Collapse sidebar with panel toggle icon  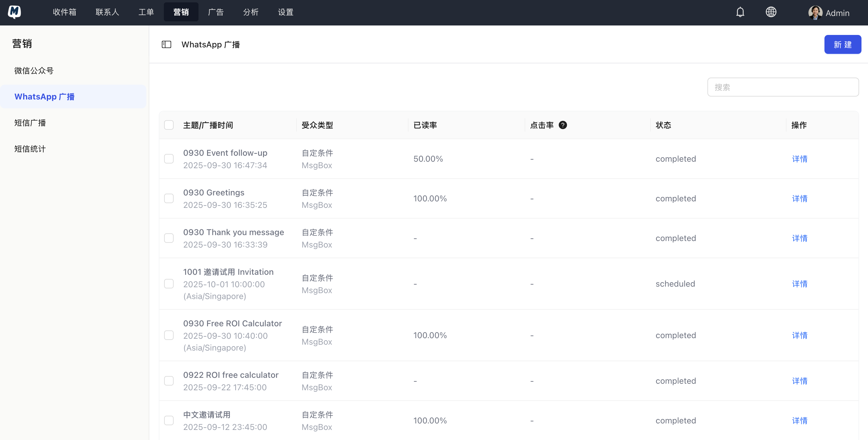click(166, 44)
